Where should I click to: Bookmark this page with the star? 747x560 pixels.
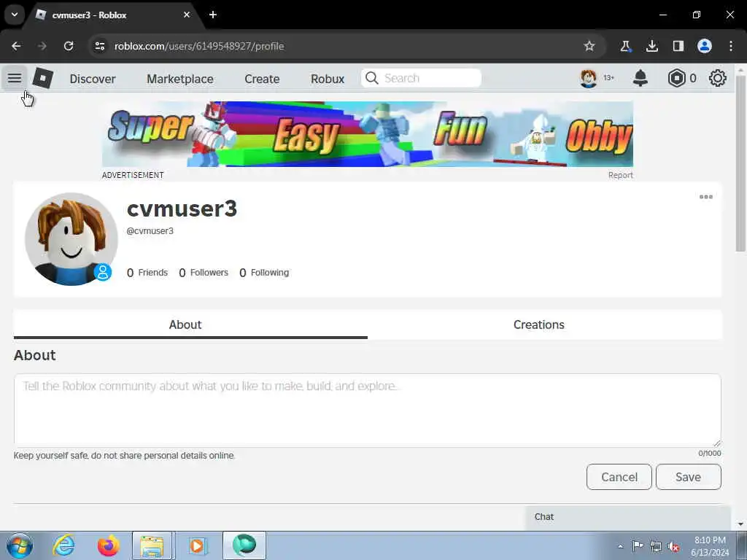point(589,46)
